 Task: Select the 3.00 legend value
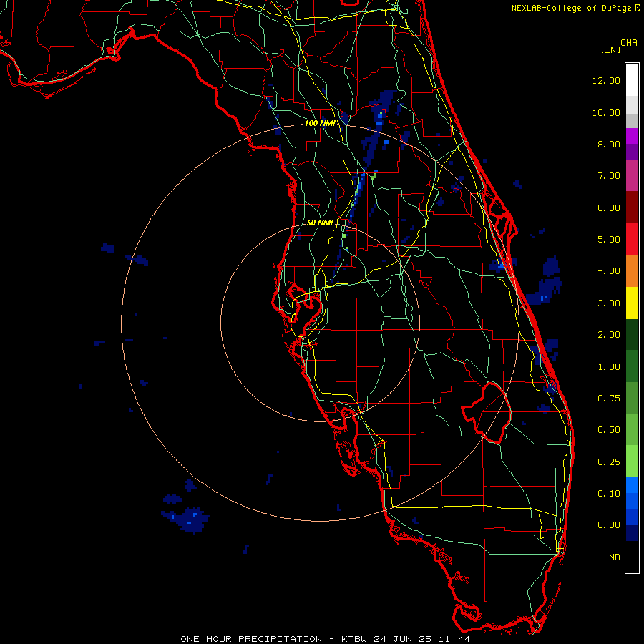click(609, 303)
